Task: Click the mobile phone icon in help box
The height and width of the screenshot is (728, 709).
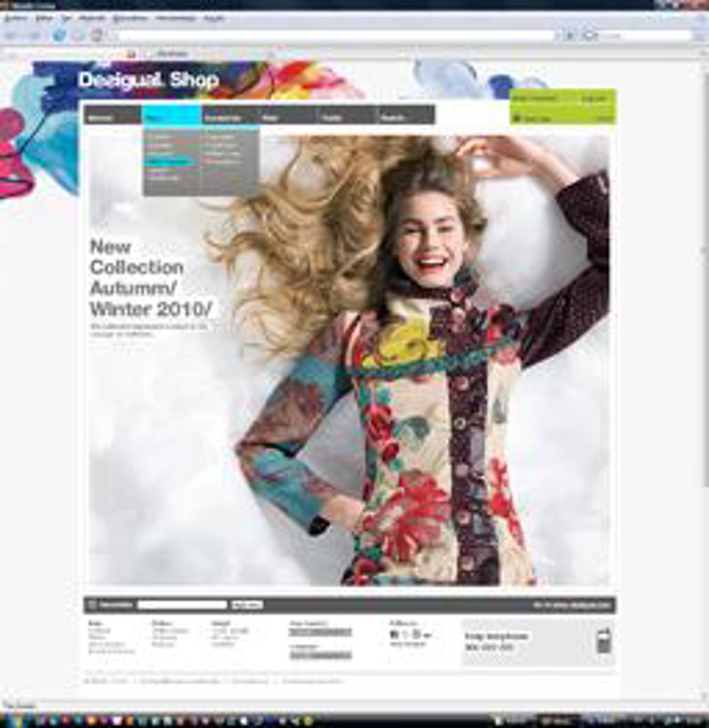Action: coord(603,641)
